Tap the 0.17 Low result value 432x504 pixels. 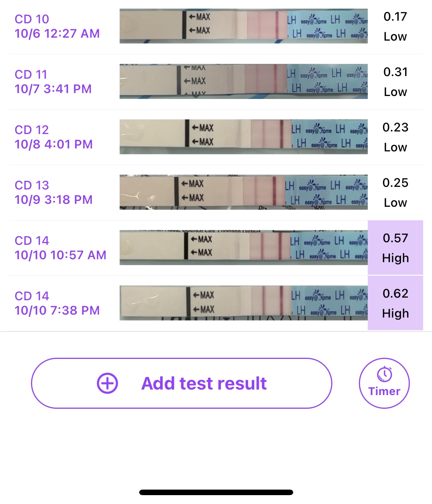click(x=395, y=26)
